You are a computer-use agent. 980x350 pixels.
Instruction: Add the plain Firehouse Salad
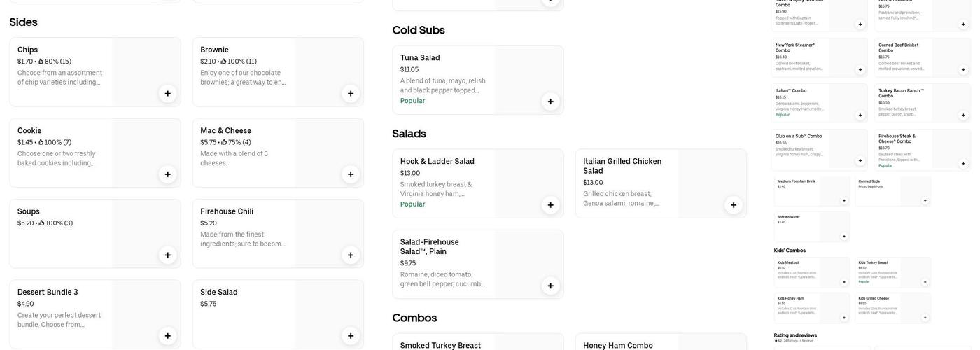[x=550, y=286]
